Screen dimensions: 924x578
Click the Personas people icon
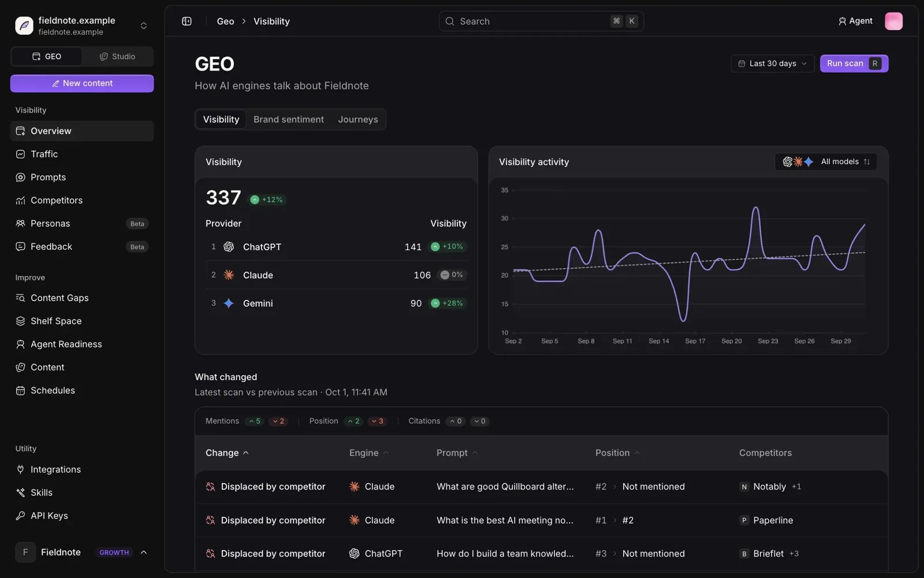pos(20,224)
